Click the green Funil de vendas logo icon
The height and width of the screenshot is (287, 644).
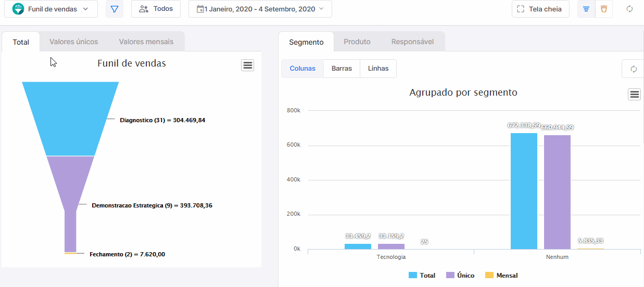tap(18, 9)
